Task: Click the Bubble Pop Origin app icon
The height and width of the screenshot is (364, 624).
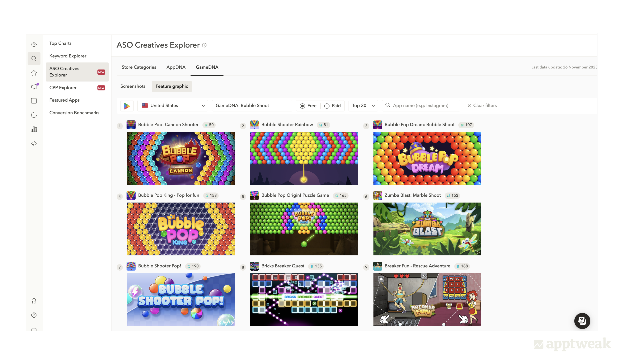Action: click(254, 195)
